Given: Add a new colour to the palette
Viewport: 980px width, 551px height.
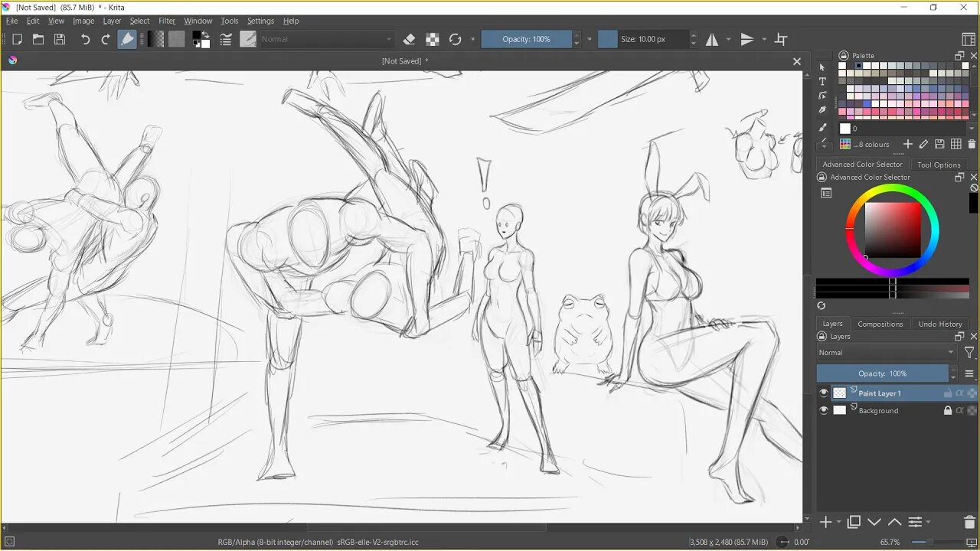Looking at the screenshot, I should click(908, 144).
